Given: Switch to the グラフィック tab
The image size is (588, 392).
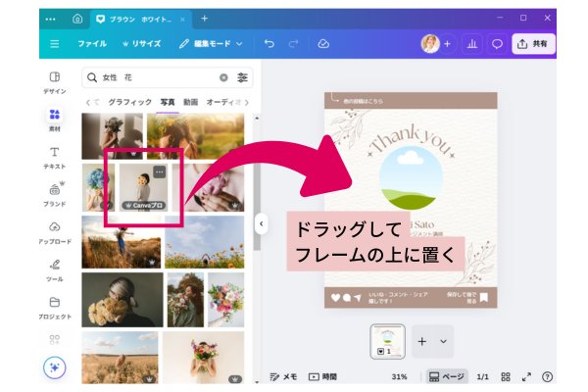Looking at the screenshot, I should (x=129, y=102).
